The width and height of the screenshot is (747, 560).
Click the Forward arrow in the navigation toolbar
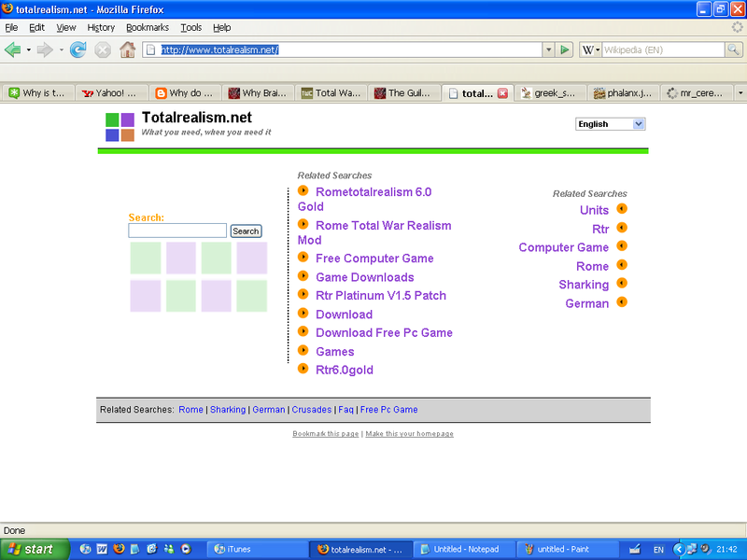[x=44, y=49]
